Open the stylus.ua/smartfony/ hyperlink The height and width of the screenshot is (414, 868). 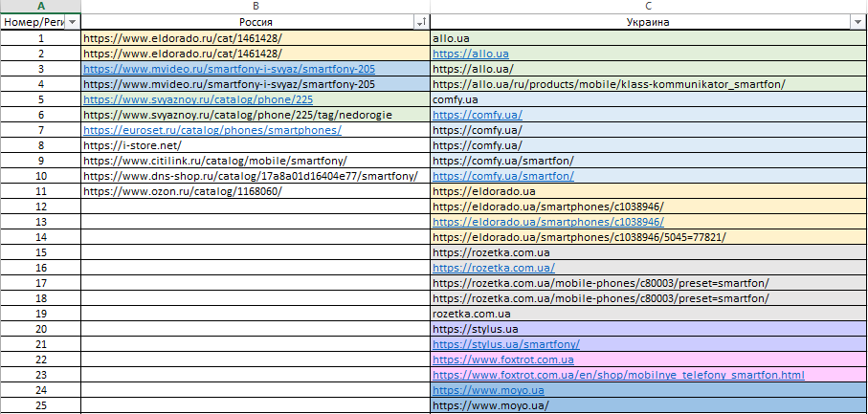[506, 344]
